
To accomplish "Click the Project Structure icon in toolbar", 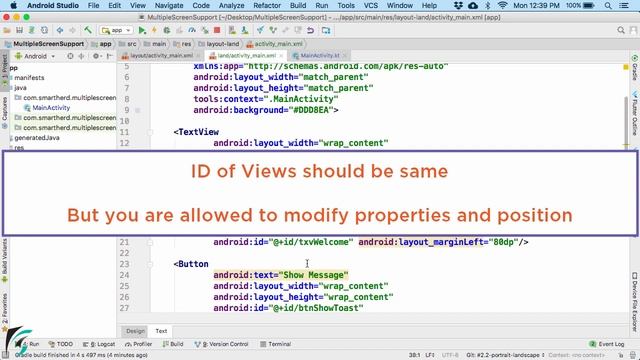I will click(326, 30).
